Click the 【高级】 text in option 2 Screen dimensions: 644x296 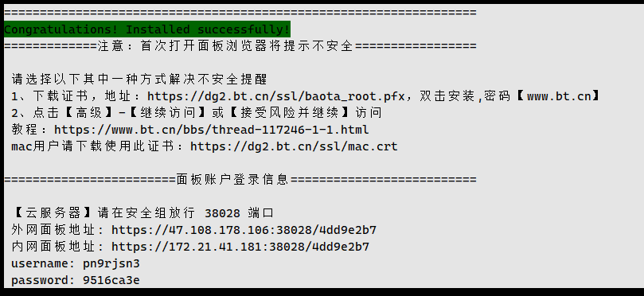point(86,113)
